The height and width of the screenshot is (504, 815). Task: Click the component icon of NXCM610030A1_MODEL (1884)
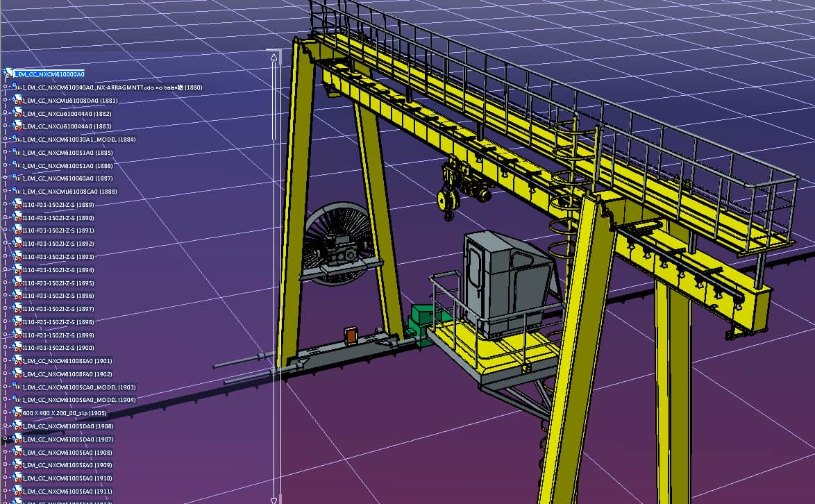click(17, 140)
